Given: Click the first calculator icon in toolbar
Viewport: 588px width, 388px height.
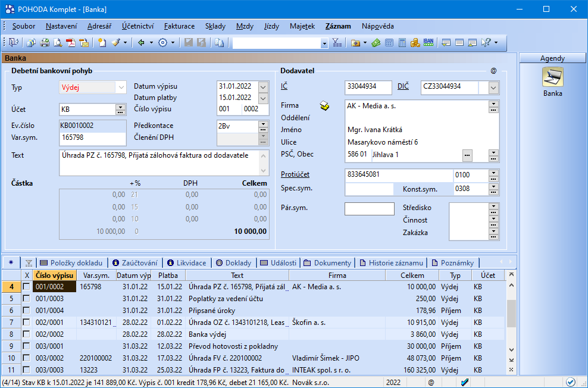Looking at the screenshot, I should point(389,43).
